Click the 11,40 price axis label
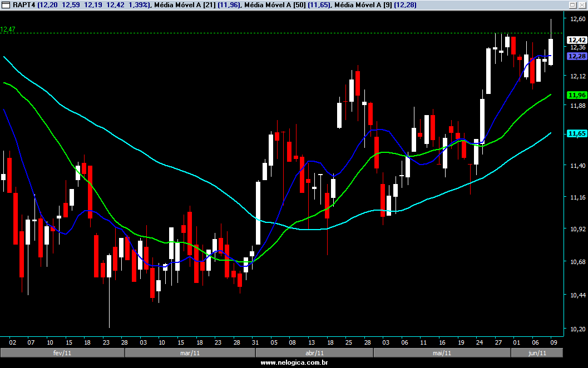The height and width of the screenshot is (368, 588). pyautogui.click(x=577, y=165)
